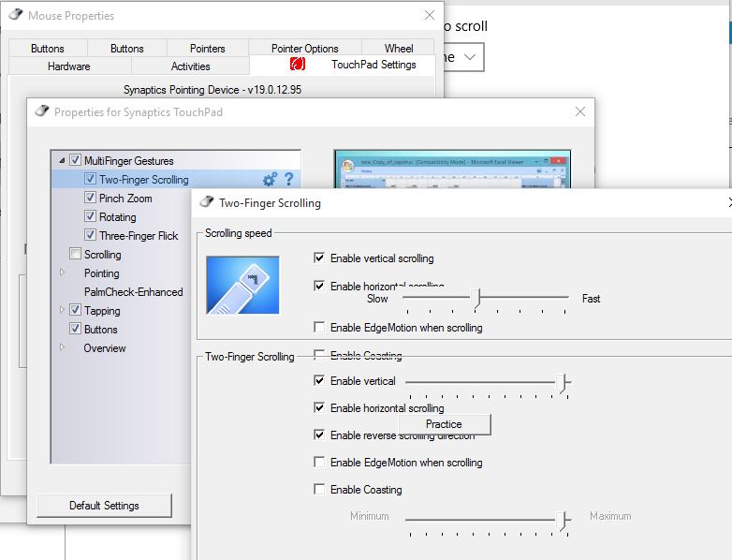Click the blue touchpad scrolling illustration
732x560 pixels.
(x=242, y=285)
